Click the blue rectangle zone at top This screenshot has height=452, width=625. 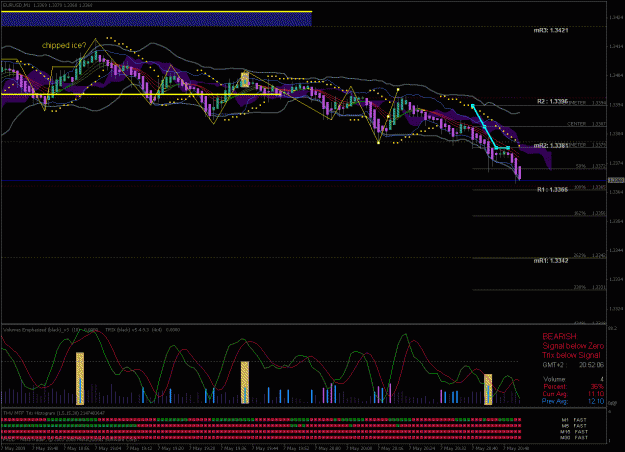coord(156,19)
